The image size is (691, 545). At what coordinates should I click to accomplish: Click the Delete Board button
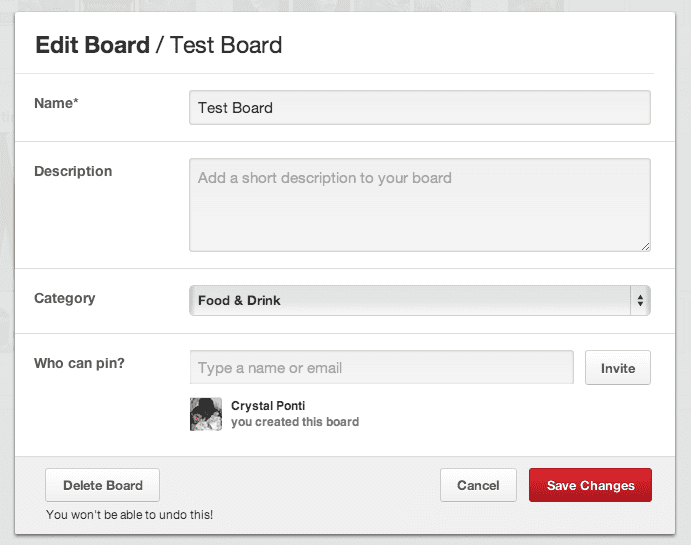(102, 485)
